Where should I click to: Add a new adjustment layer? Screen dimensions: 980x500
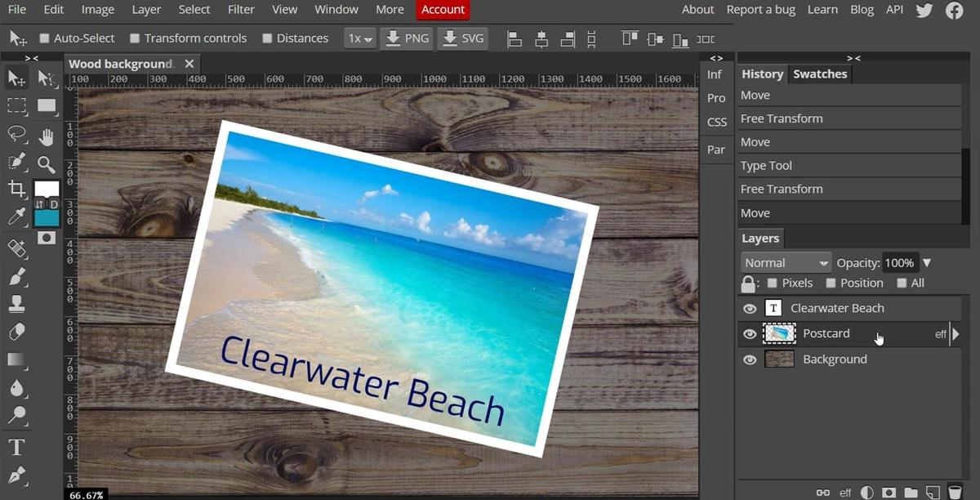point(866,493)
